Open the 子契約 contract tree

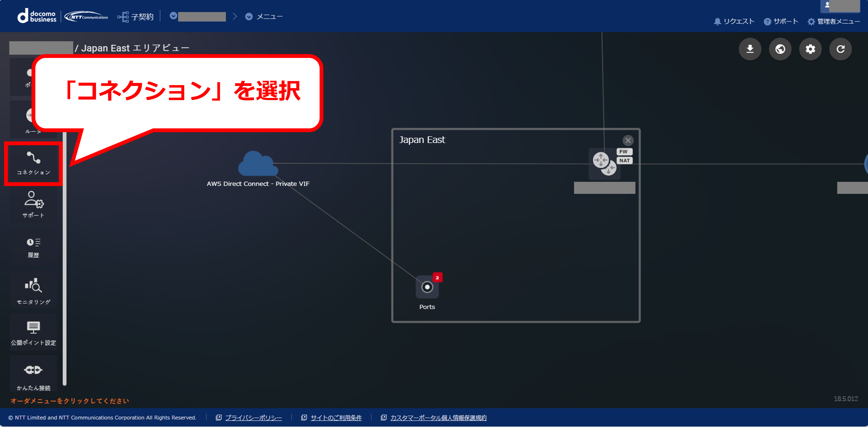coord(135,17)
